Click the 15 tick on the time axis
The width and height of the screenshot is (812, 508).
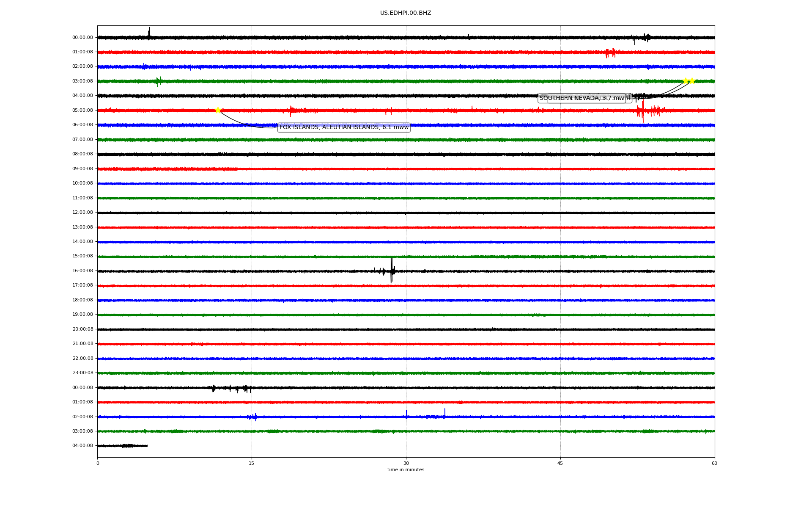coord(252,463)
